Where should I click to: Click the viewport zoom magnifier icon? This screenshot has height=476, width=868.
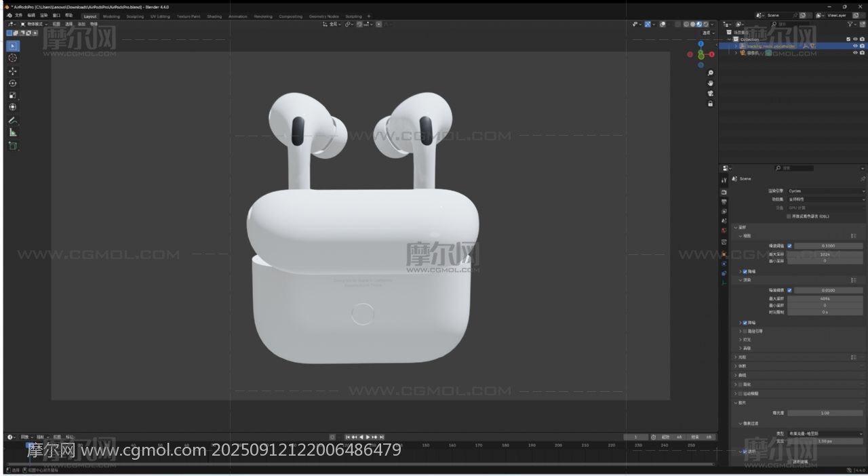(710, 73)
